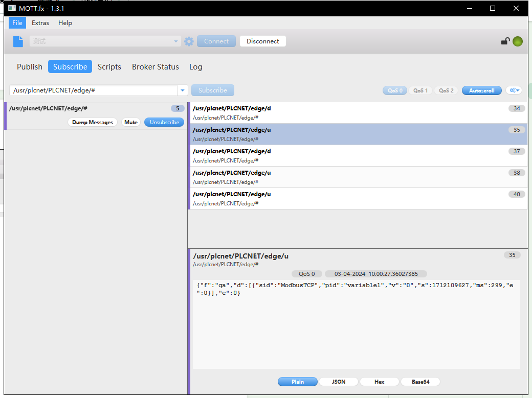Click the MQTT.fx title bar app icon
532x398 pixels.
(12, 8)
